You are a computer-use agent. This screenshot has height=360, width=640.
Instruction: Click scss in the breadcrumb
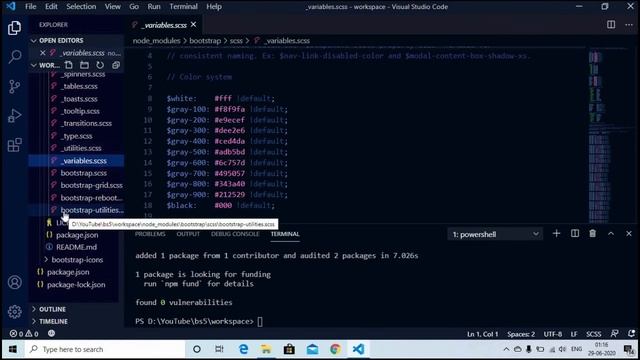(x=236, y=40)
